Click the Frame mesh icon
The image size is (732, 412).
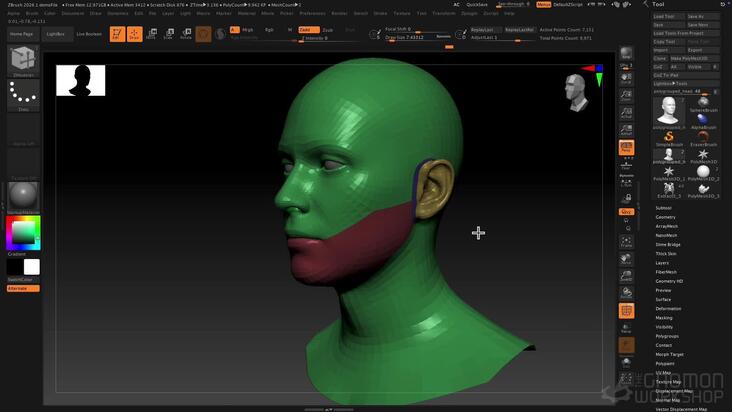626,242
